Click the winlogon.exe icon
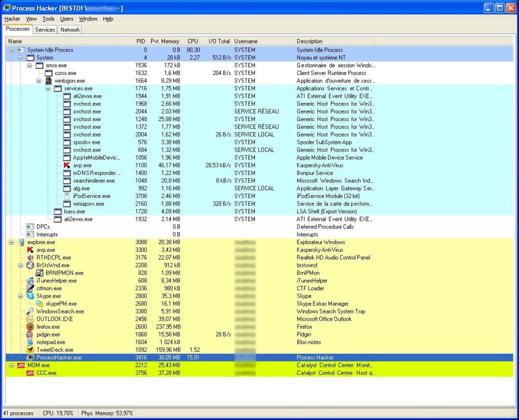Viewport: 519px width, 420px height. pyautogui.click(x=49, y=81)
